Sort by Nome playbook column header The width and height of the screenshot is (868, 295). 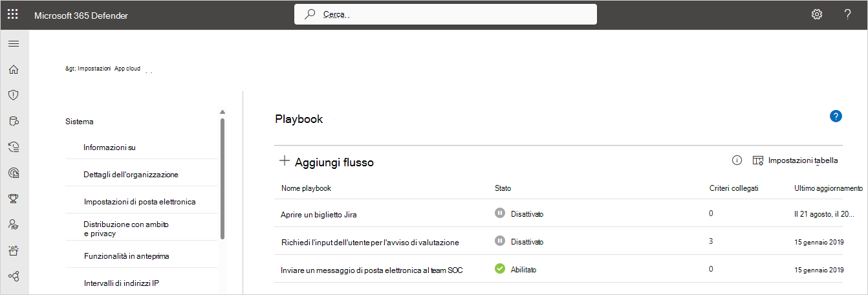pos(306,188)
